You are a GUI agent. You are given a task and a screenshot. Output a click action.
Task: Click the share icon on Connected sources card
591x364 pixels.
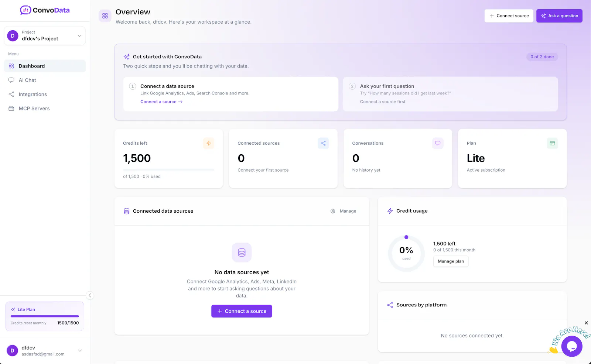323,143
